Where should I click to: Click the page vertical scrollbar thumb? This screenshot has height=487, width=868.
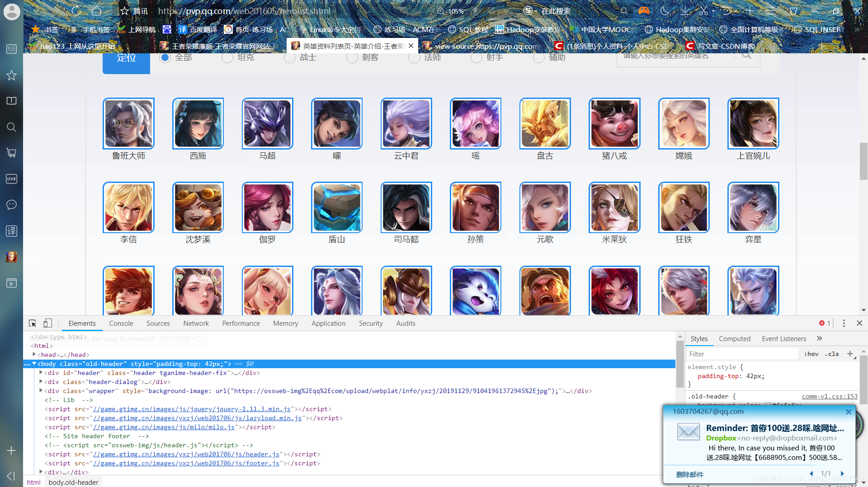pos(863,161)
